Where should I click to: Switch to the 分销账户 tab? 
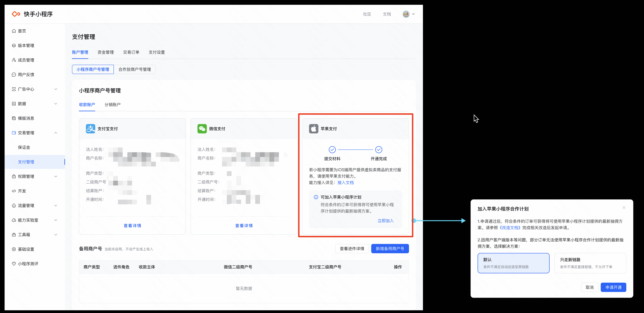tap(112, 105)
